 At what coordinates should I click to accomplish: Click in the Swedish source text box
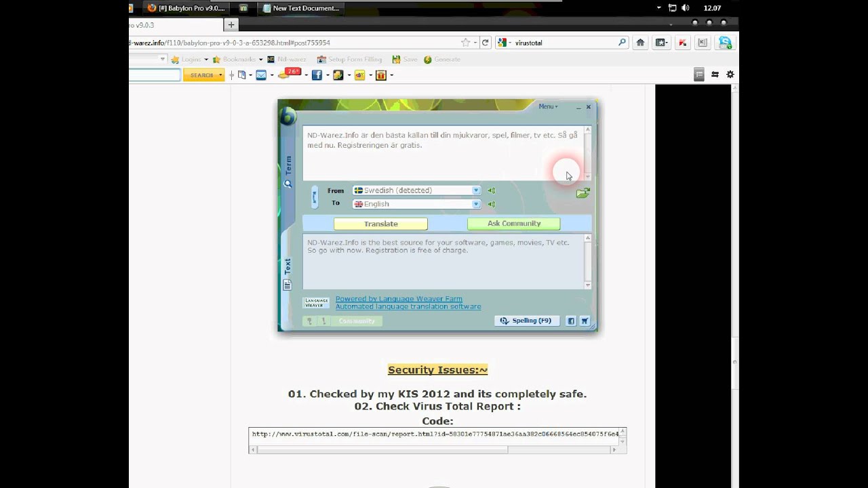pyautogui.click(x=443, y=153)
